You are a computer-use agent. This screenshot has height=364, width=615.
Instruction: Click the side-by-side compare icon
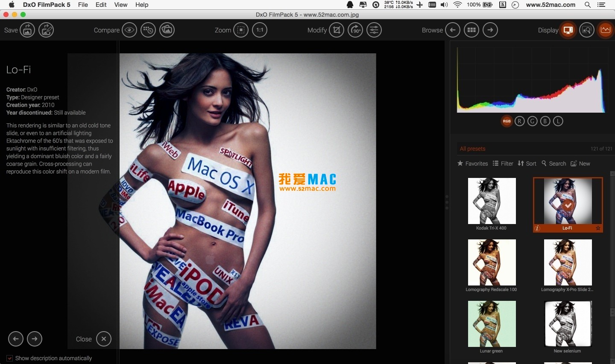[x=167, y=30]
